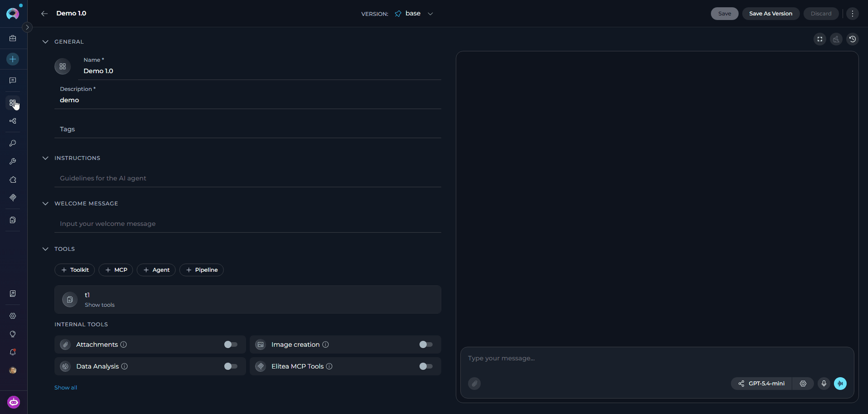Add a Pipeline with the + Pipeline button
Viewport: 868px width, 414px height.
coord(202,270)
